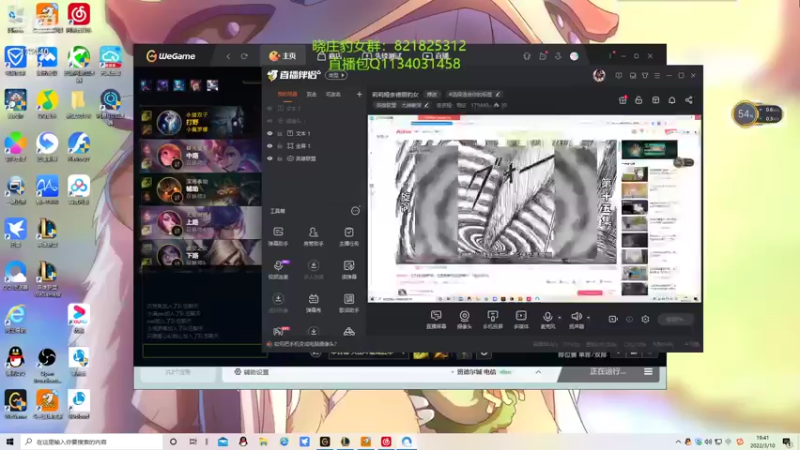Open the 房管助手 tool icon

tap(313, 236)
